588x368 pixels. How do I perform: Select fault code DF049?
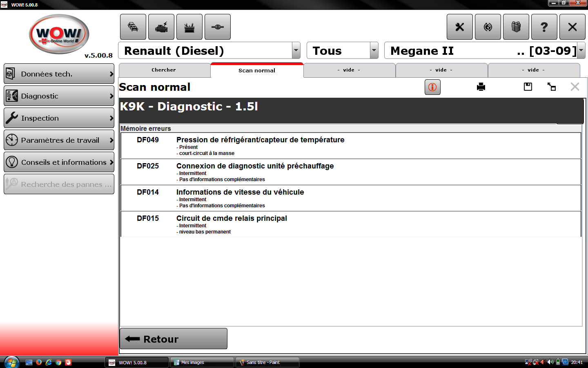148,140
